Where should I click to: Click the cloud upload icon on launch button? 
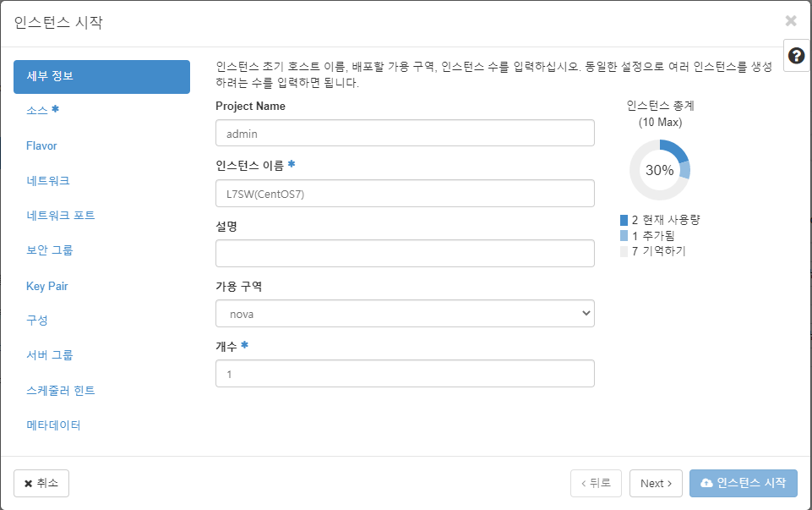coord(706,483)
